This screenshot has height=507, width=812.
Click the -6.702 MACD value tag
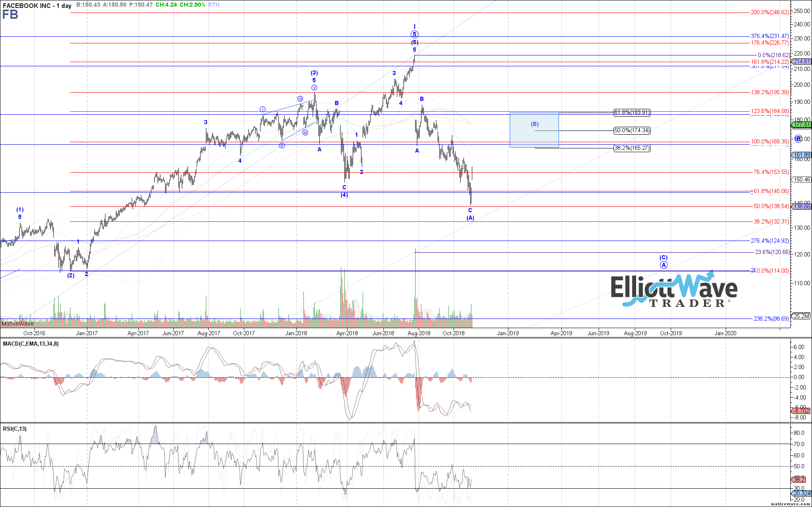point(801,411)
